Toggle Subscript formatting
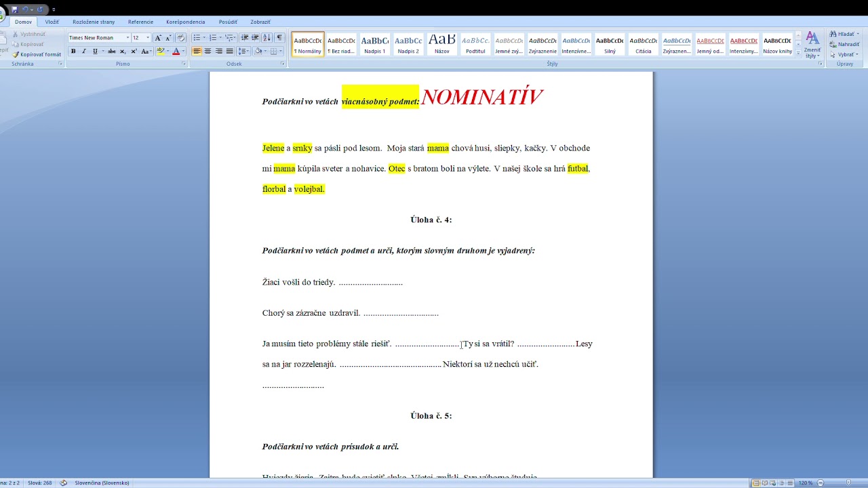Image resolution: width=868 pixels, height=488 pixels. [123, 52]
